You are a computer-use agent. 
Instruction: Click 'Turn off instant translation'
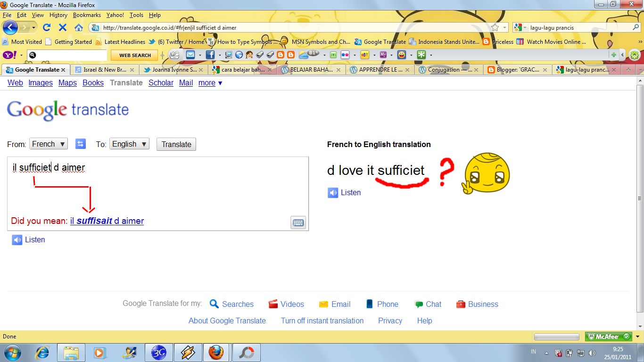click(322, 321)
